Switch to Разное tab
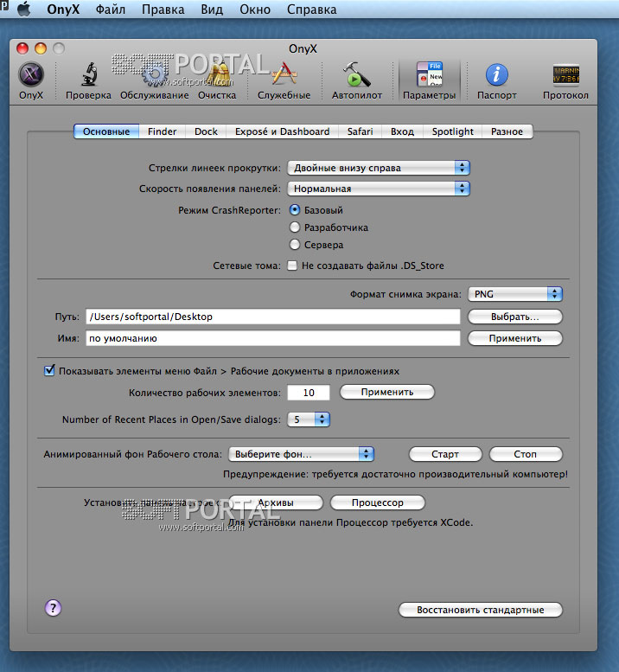 click(507, 131)
